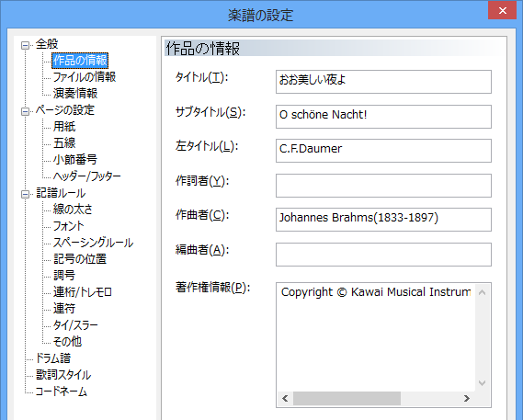Open 演奏情報 settings page
Screen dimensions: 523x420
click(75, 94)
